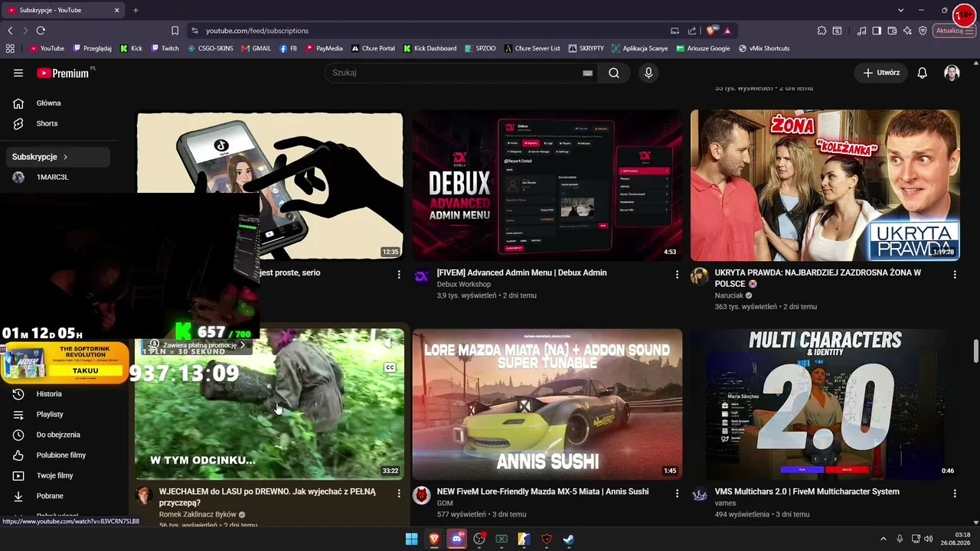Open Steam from the taskbar
Viewport: 980px width, 551px height.
click(569, 539)
